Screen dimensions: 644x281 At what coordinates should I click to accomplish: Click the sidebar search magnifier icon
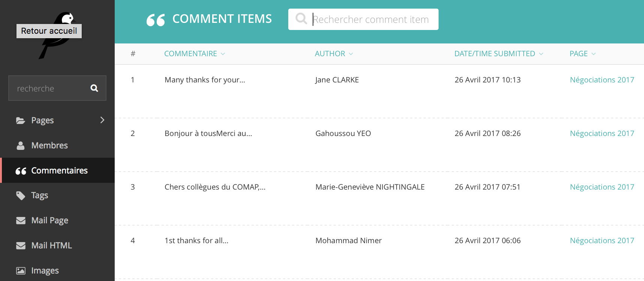94,88
